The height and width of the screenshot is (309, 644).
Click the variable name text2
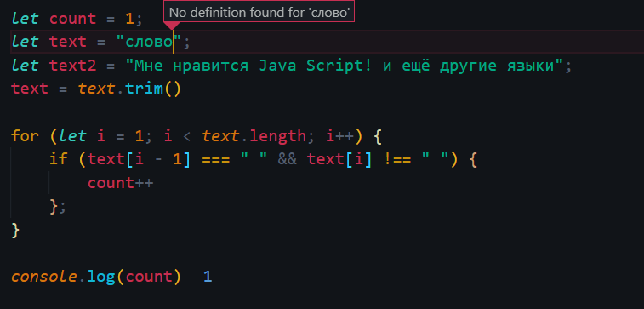point(73,66)
